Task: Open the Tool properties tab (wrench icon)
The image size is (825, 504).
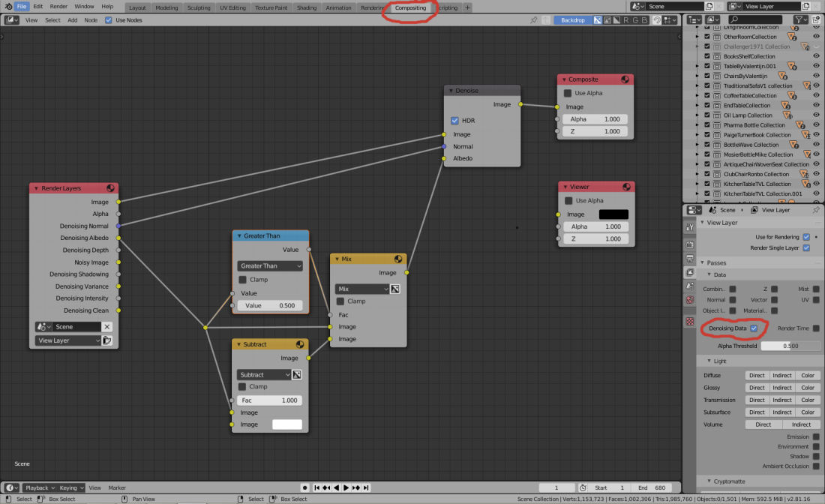Action: coord(690,227)
